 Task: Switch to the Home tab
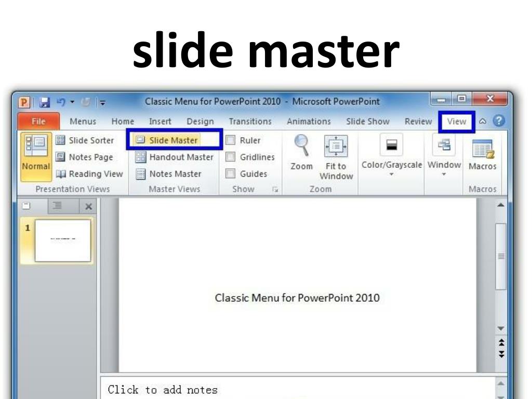point(123,122)
